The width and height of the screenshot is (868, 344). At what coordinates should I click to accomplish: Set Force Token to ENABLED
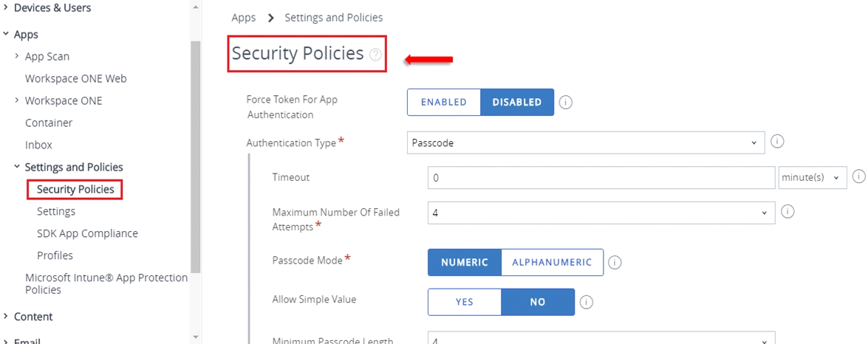click(x=444, y=103)
